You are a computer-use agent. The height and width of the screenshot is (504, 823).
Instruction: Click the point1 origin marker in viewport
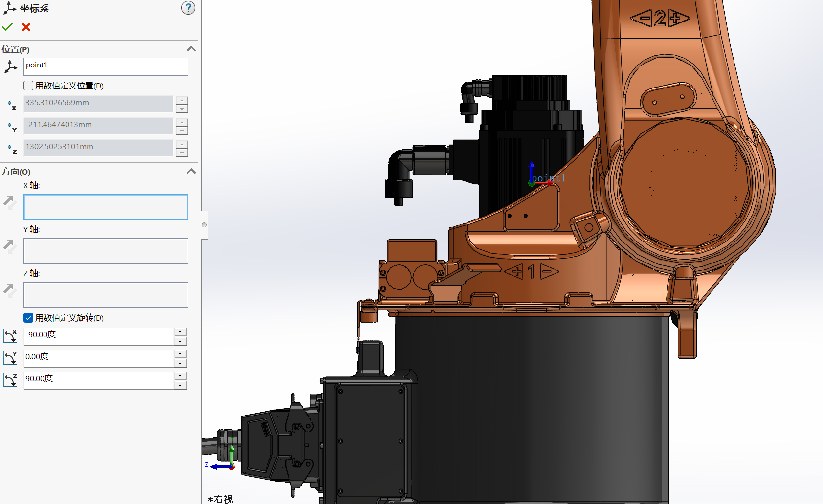(532, 183)
